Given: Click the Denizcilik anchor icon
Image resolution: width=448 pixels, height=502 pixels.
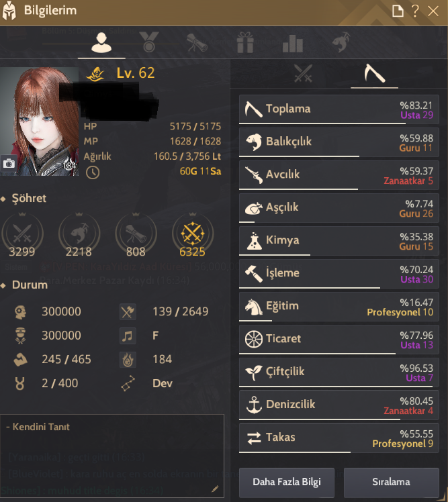Looking at the screenshot, I should (254, 405).
